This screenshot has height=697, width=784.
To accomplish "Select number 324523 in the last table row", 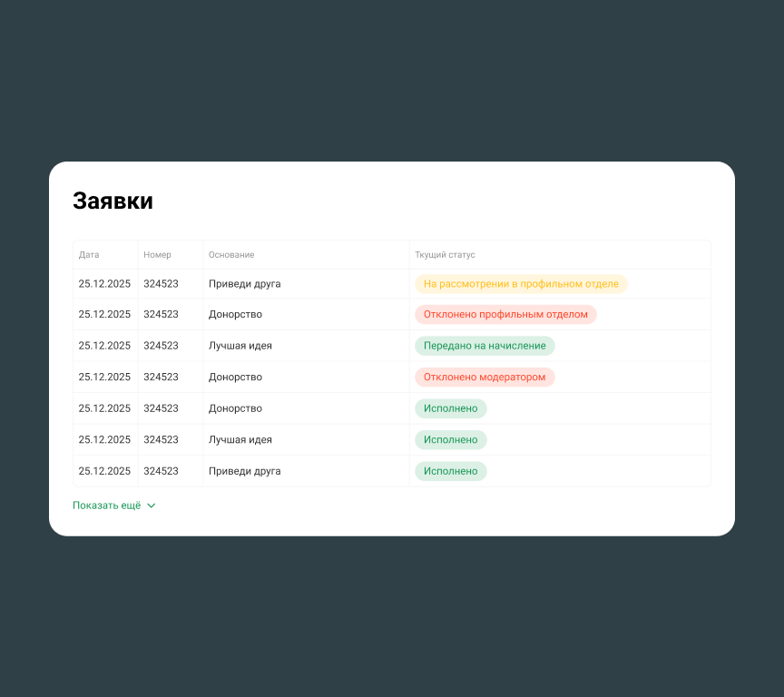I will tap(161, 471).
